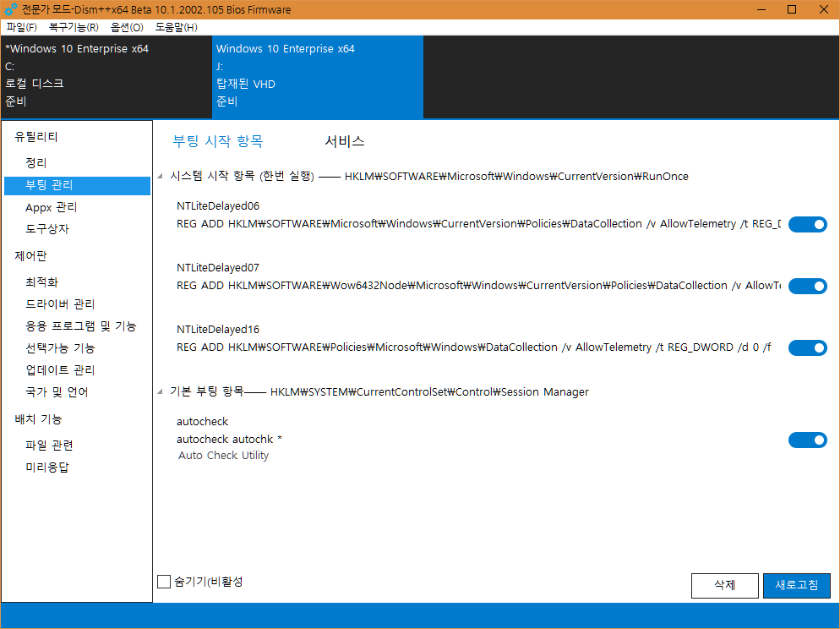Screen dimensions: 840x629
Task: Toggle off the NTLiteDelayed07 startup item
Action: pyautogui.click(x=807, y=286)
